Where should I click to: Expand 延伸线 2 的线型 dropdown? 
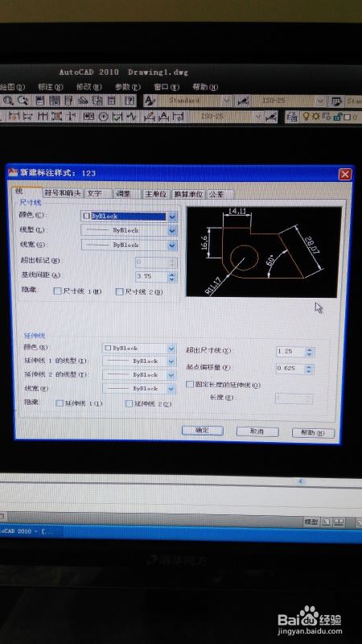(171, 375)
